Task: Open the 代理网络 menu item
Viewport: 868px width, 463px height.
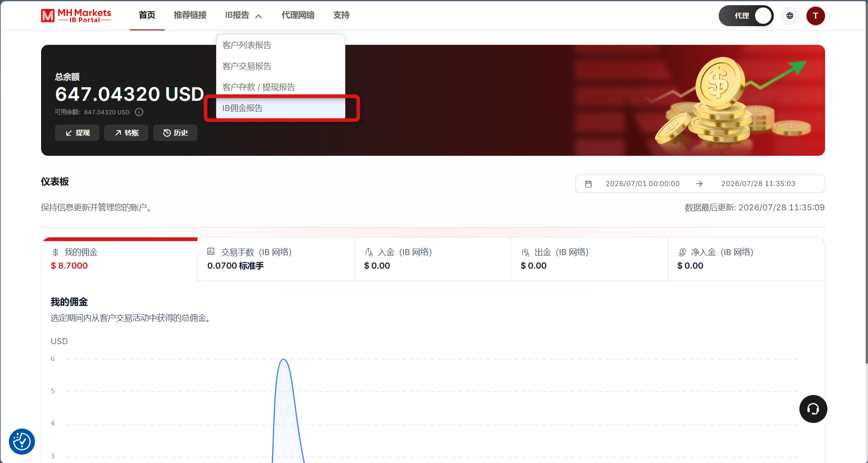Action: coord(298,15)
